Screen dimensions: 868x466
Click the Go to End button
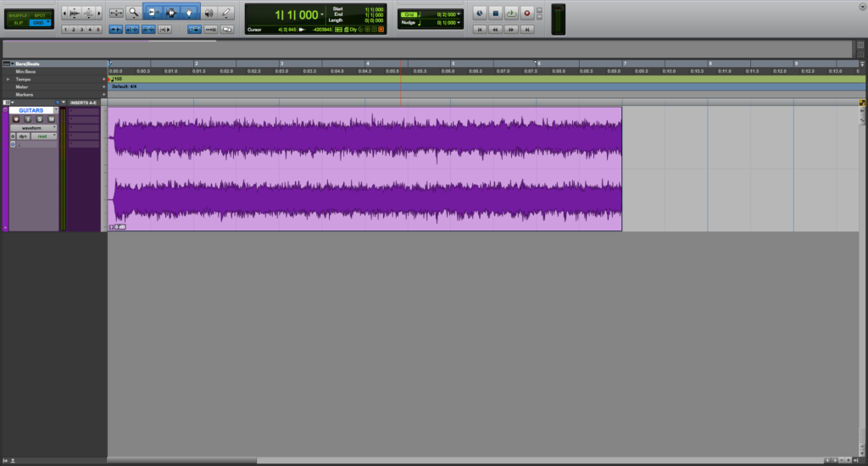(527, 30)
